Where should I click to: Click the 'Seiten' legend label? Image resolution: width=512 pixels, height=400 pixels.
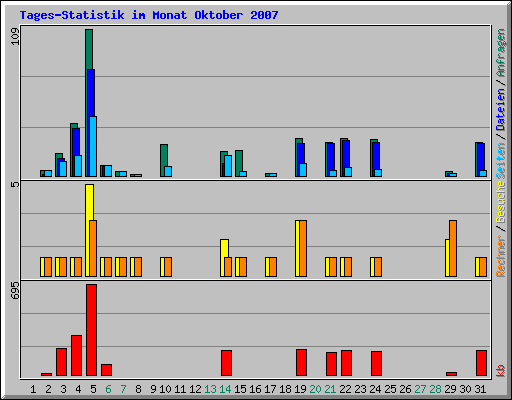(500, 161)
